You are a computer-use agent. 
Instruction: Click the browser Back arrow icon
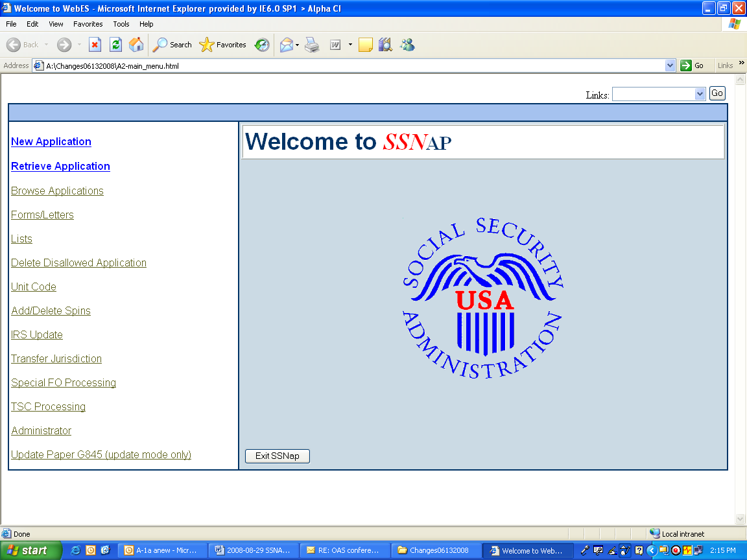[x=14, y=45]
